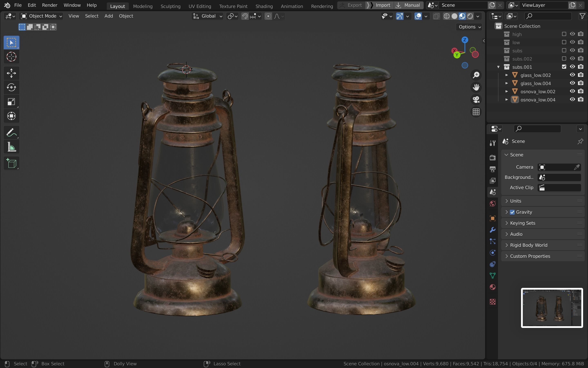Expand the Keying Sets panel
This screenshot has height=368, width=588.
tap(542, 223)
